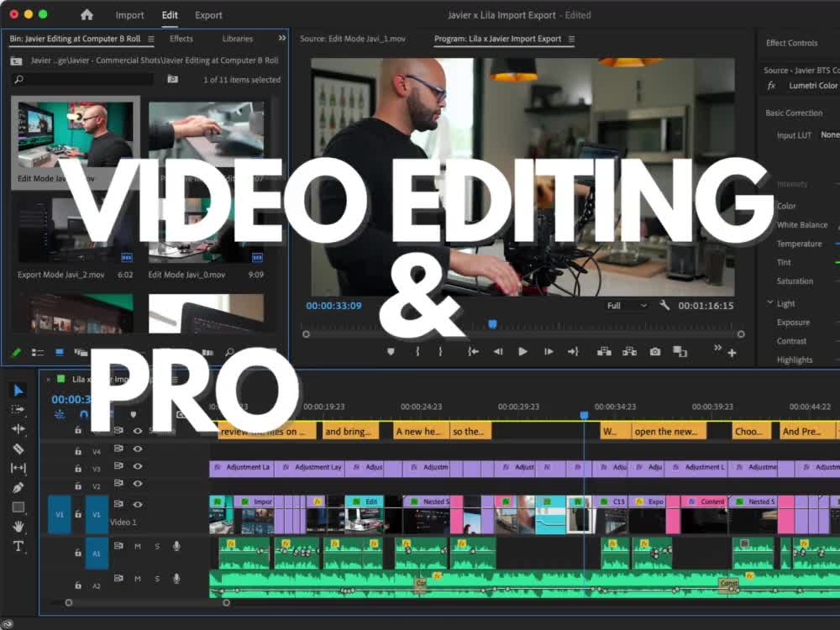840x630 pixels.
Task: Toggle V3 track output eye
Action: [x=138, y=466]
